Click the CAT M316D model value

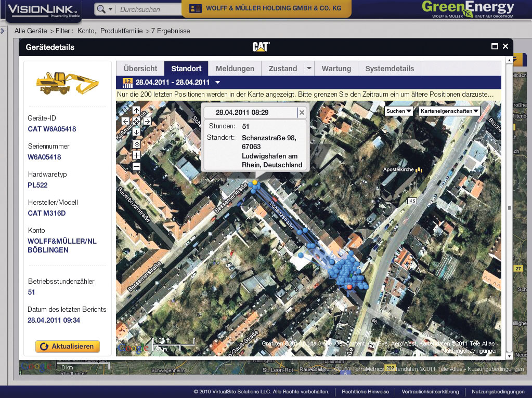coord(47,213)
